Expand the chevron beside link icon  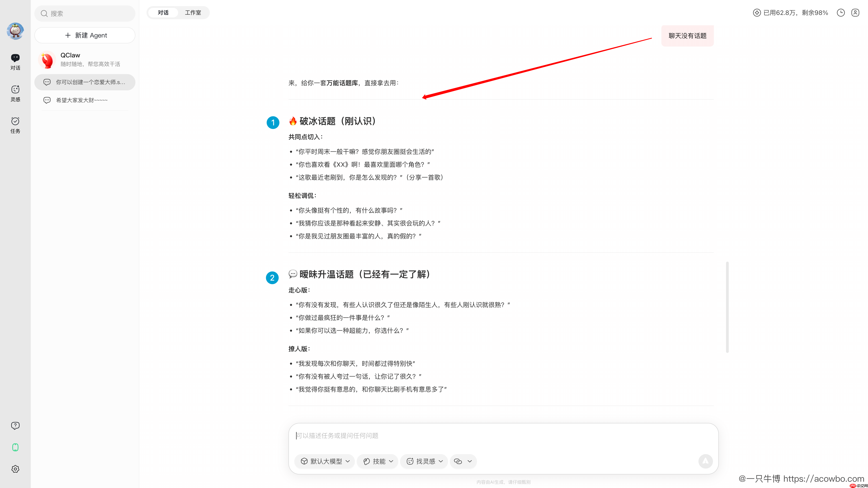[470, 461]
